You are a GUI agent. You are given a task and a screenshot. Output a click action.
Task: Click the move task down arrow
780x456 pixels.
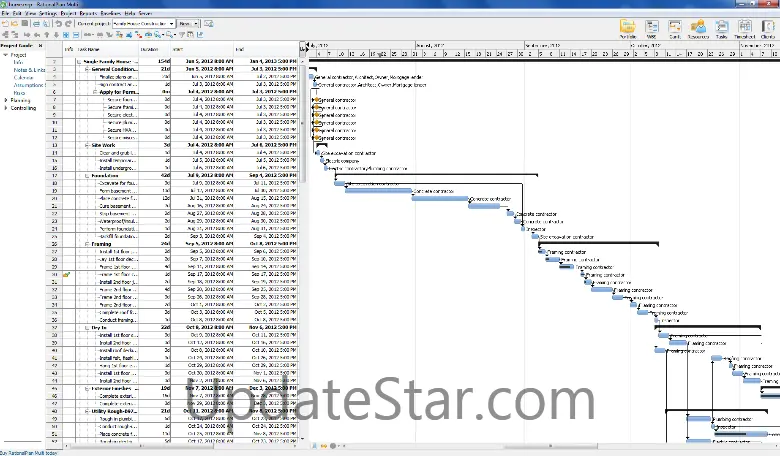tap(56, 35)
